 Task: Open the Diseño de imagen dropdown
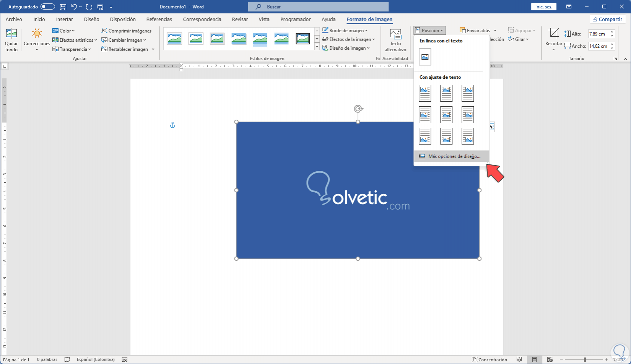click(346, 48)
